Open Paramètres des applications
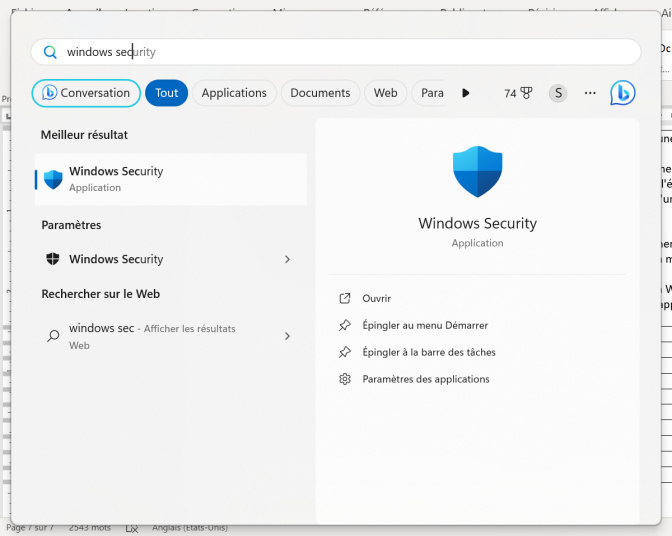Image resolution: width=672 pixels, height=536 pixels. (426, 379)
